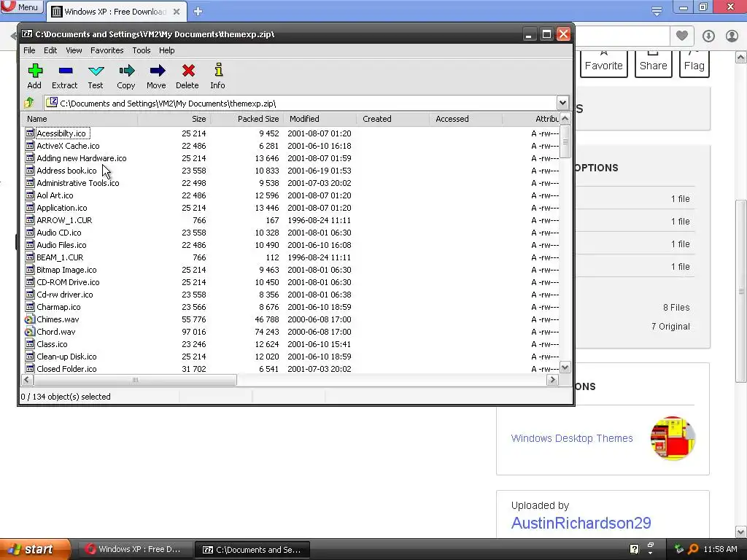Screen dimensions: 747x560
Task: Click the Opera heart bookmark icon
Action: click(682, 36)
